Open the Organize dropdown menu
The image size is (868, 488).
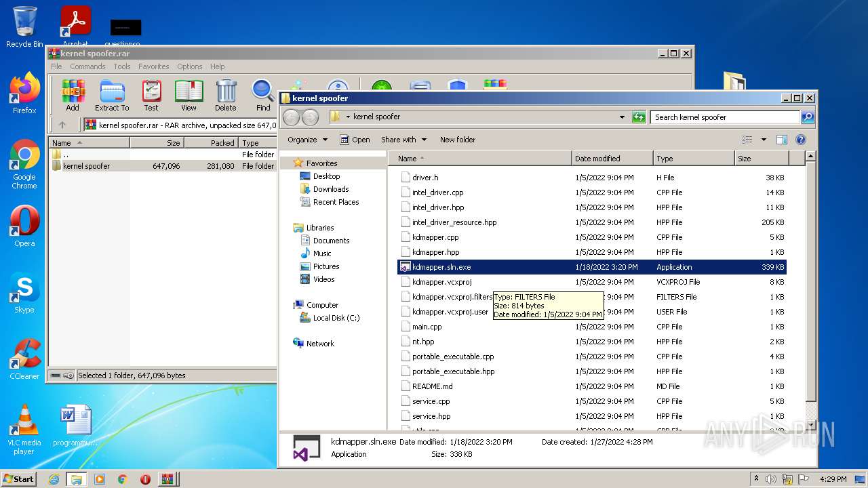click(307, 140)
